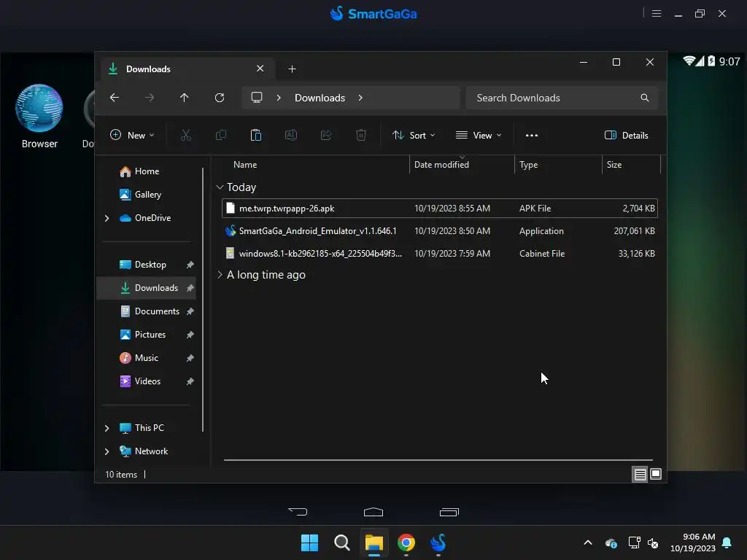Open the New dropdown
The width and height of the screenshot is (747, 560).
click(x=132, y=135)
